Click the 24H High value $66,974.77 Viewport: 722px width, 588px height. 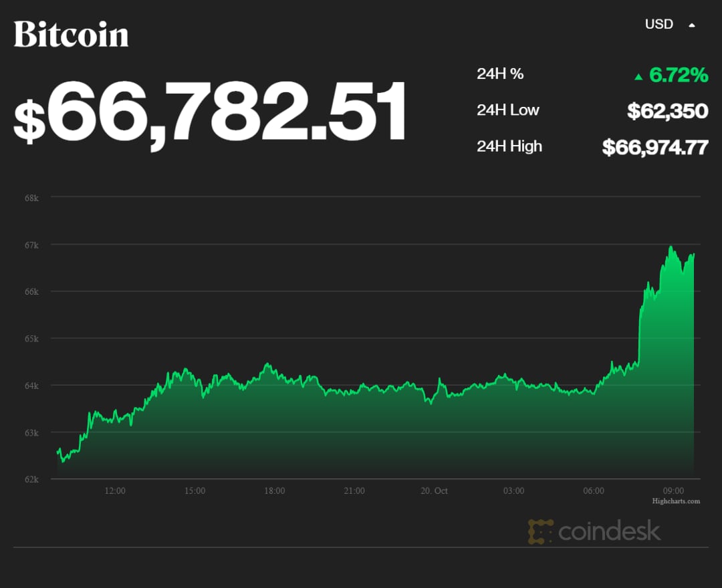coord(654,147)
